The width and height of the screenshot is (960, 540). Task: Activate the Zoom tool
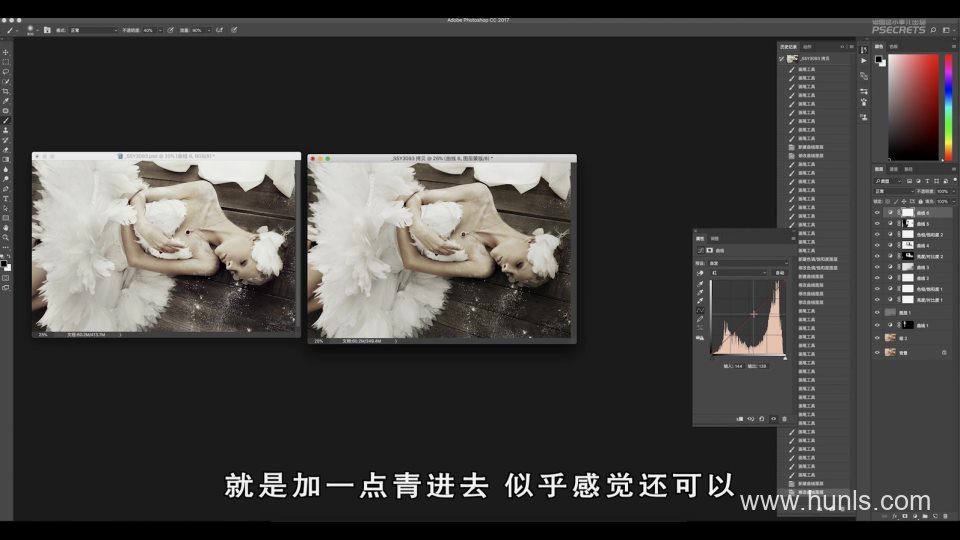click(6, 237)
